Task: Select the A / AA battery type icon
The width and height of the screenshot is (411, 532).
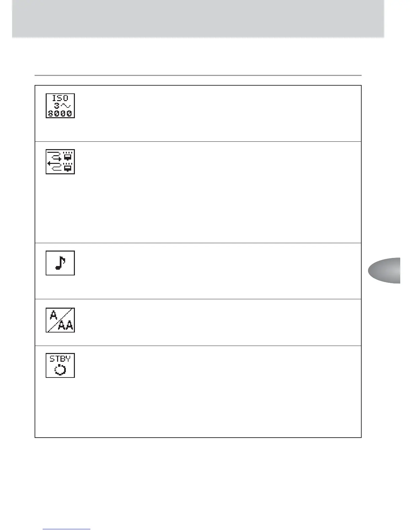Action: 60,320
